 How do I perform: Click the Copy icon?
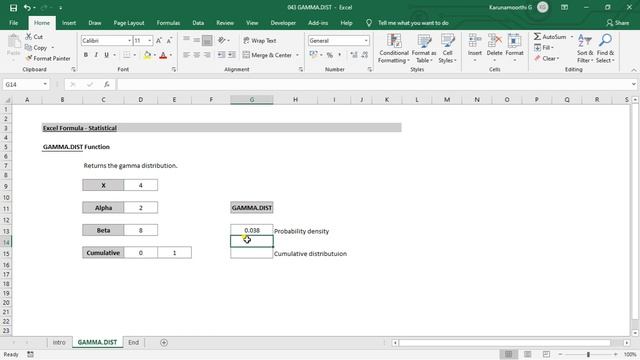pyautogui.click(x=28, y=48)
